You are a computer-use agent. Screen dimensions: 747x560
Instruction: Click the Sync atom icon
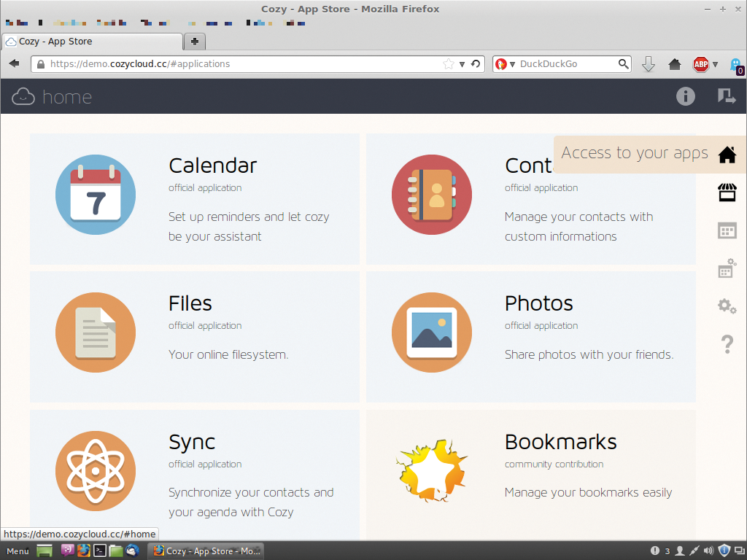click(96, 470)
